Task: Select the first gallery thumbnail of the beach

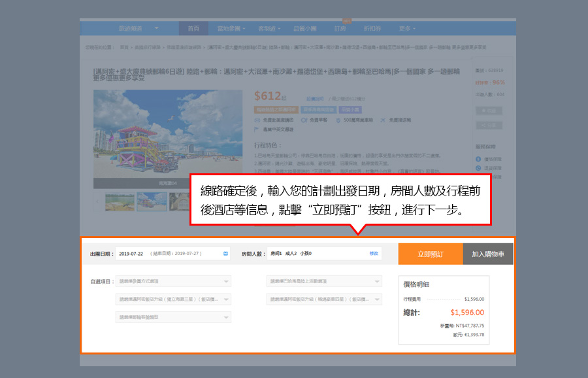Action: [x=120, y=201]
